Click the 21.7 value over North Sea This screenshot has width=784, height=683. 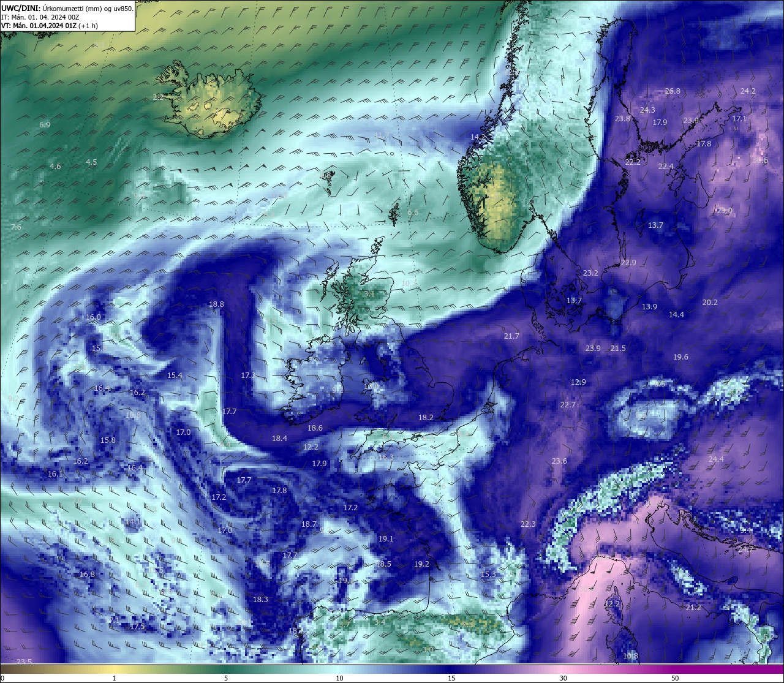click(511, 336)
